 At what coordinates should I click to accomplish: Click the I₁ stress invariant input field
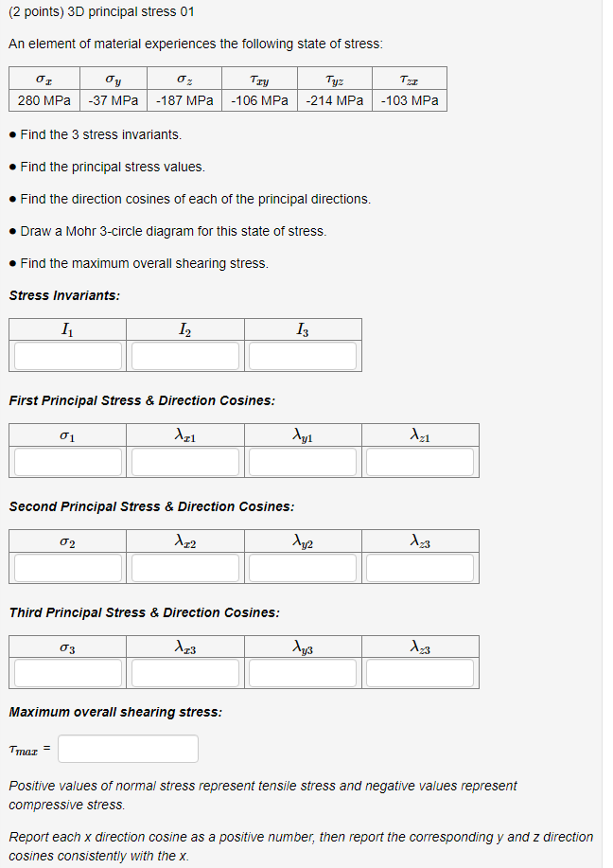tap(66, 355)
